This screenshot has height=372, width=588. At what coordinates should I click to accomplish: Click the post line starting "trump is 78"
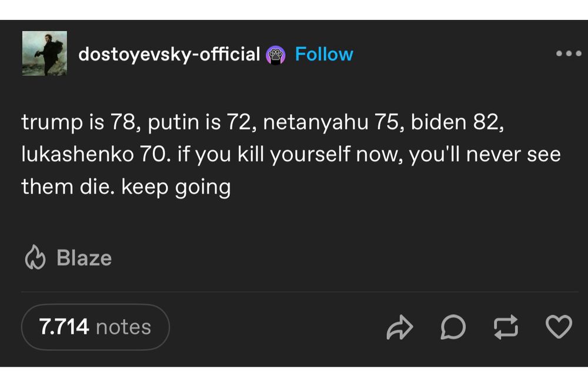click(x=262, y=122)
